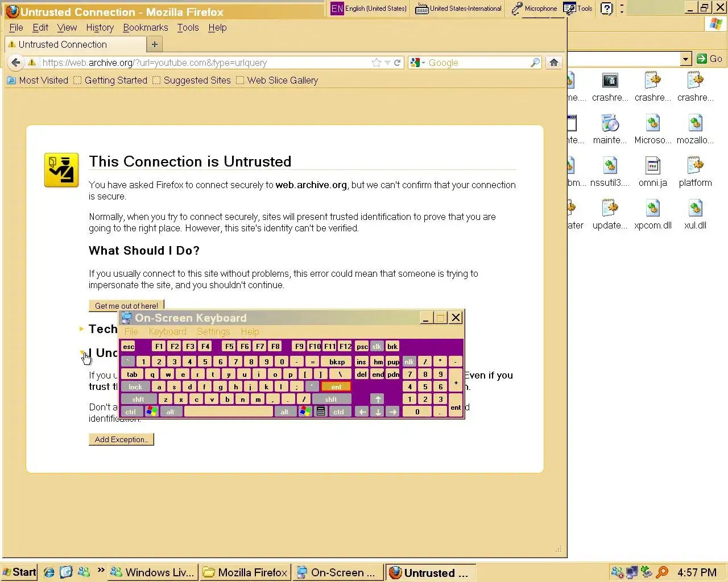Open a new tab with plus button
This screenshot has width=728, height=582.
[154, 44]
